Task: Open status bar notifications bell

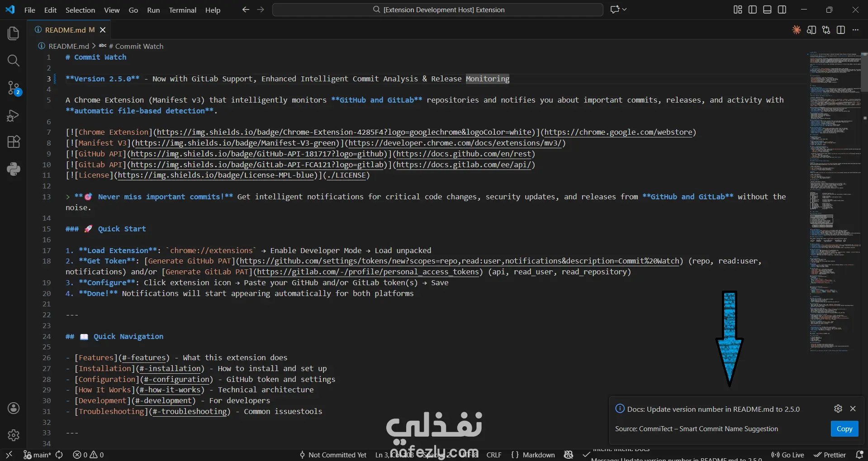Action: point(859,455)
